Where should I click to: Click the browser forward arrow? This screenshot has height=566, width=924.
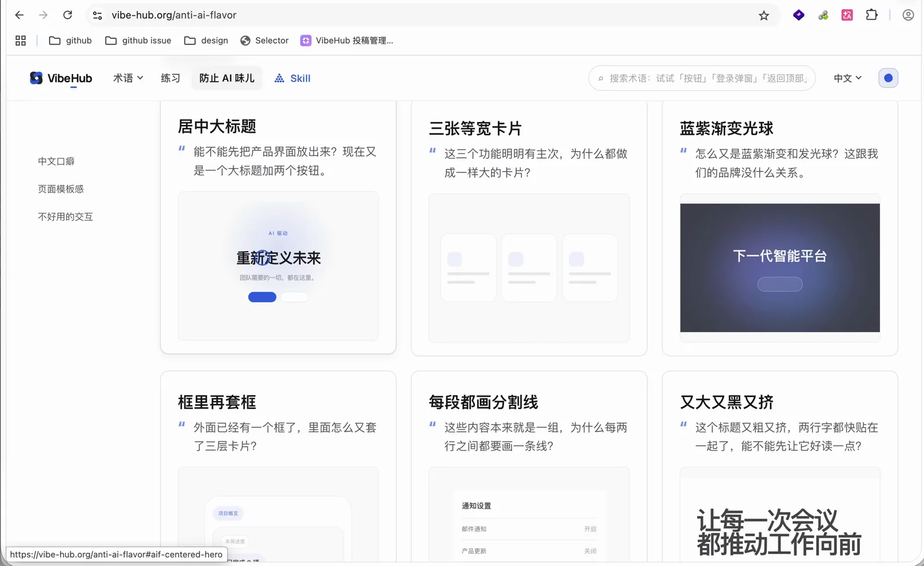43,15
